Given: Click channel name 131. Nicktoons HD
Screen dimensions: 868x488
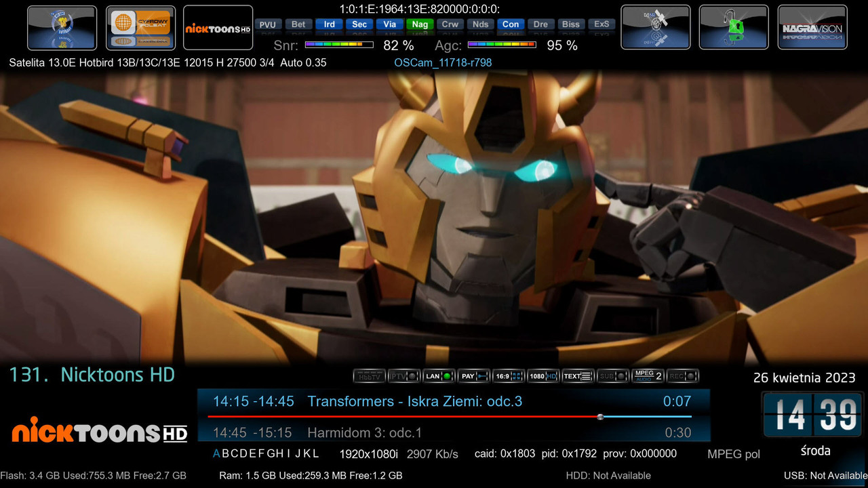Looking at the screenshot, I should click(x=92, y=375).
